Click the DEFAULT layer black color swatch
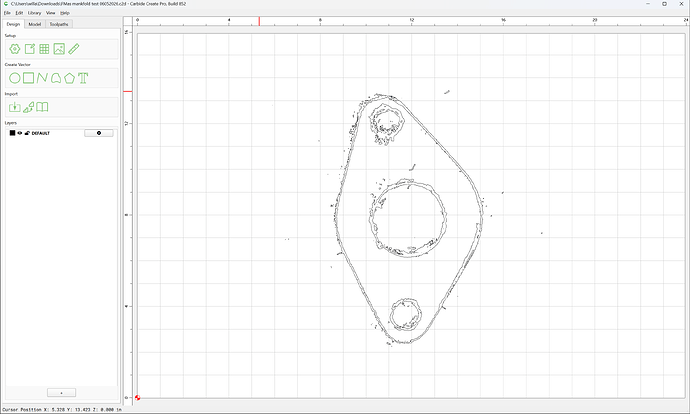The height and width of the screenshot is (414, 690). [x=12, y=133]
